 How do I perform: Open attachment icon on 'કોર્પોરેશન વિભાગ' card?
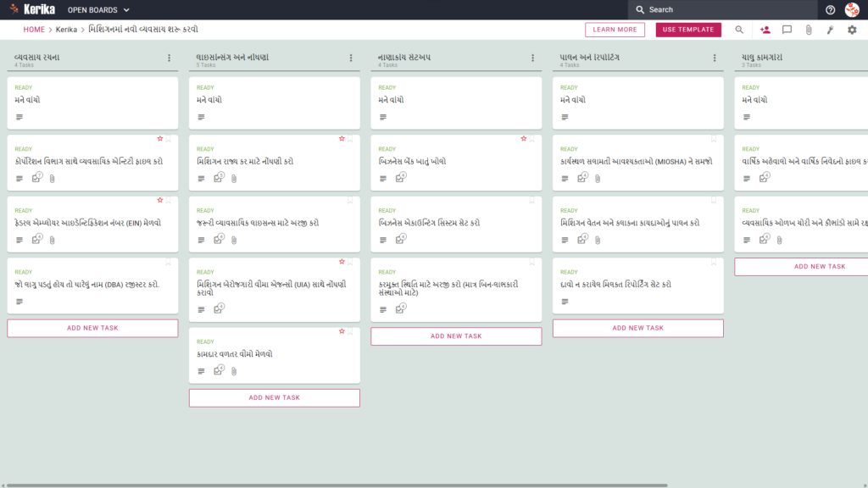pyautogui.click(x=52, y=179)
